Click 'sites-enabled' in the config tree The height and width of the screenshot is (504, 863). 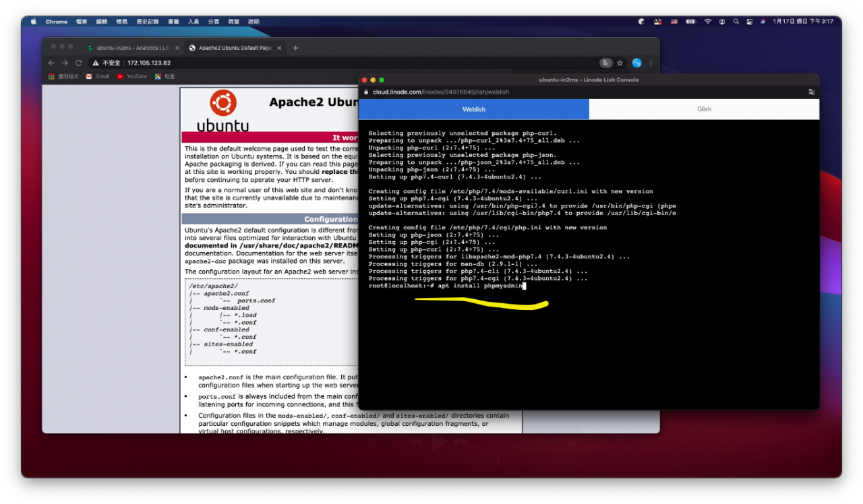point(229,344)
